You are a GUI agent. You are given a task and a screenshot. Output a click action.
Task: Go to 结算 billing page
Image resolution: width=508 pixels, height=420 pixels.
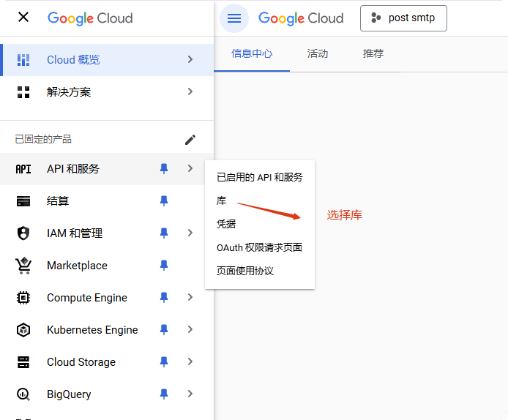coord(107,201)
